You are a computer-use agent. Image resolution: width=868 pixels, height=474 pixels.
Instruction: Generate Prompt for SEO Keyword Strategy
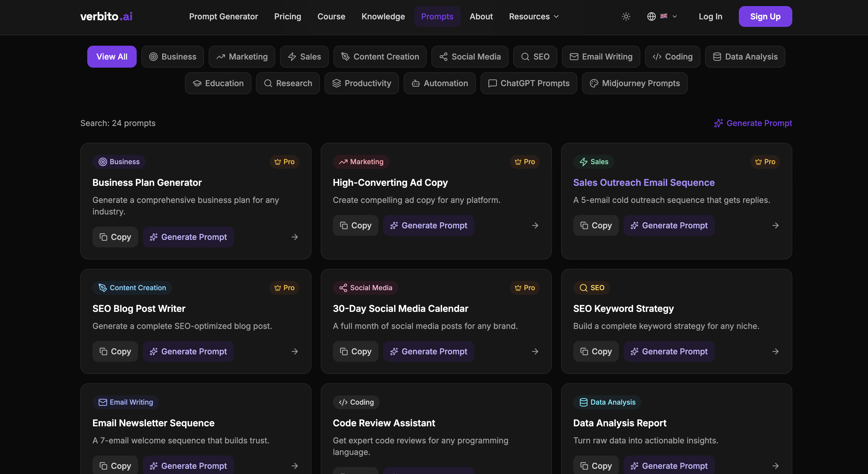(x=669, y=352)
